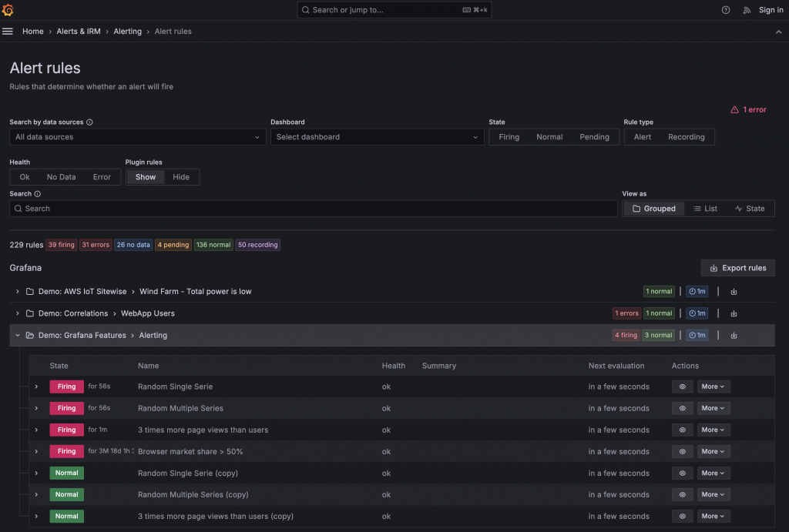This screenshot has height=532, width=789.
Task: Click the rules Search input field
Action: tap(313, 209)
